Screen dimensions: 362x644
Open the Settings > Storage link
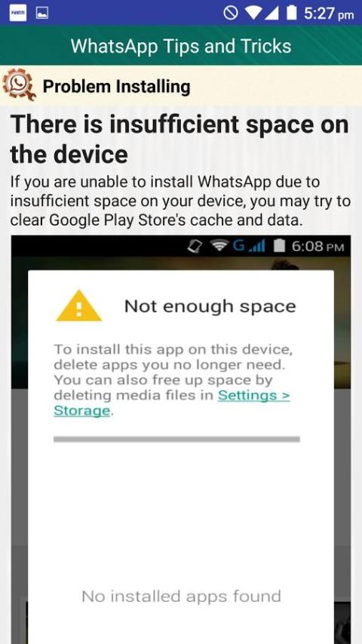point(172,403)
